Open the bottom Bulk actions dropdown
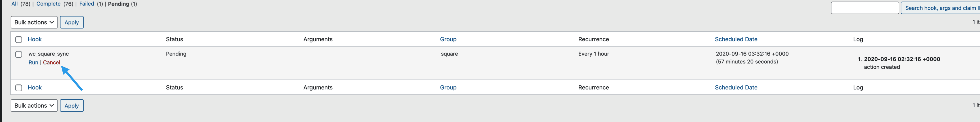 click(34, 106)
